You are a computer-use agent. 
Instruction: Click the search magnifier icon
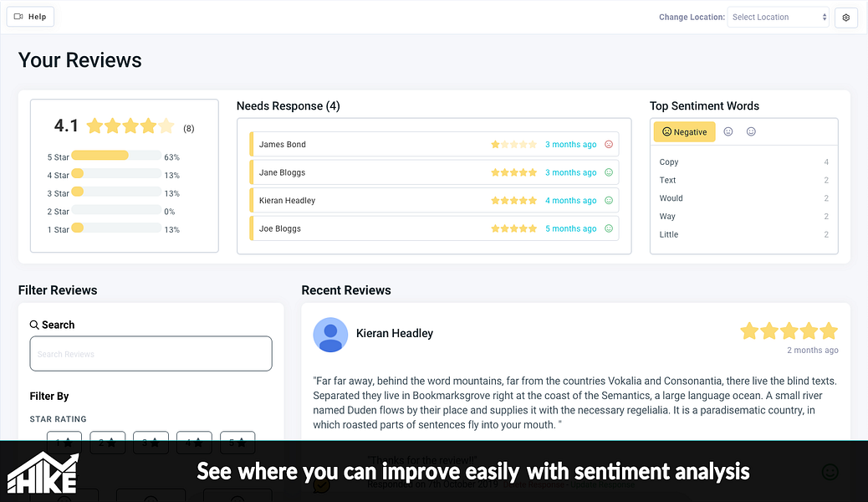pyautogui.click(x=34, y=325)
